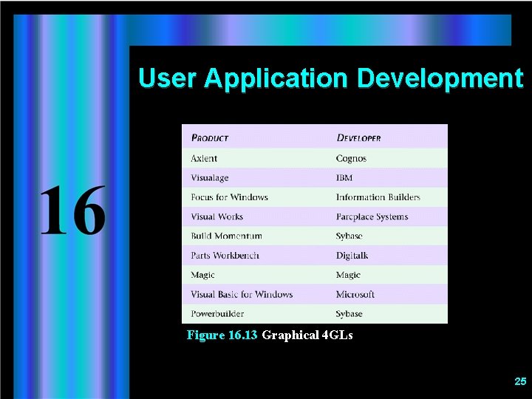Image resolution: width=532 pixels, height=399 pixels.
Task: Click the Microsoft developer cell
Action: point(355,294)
